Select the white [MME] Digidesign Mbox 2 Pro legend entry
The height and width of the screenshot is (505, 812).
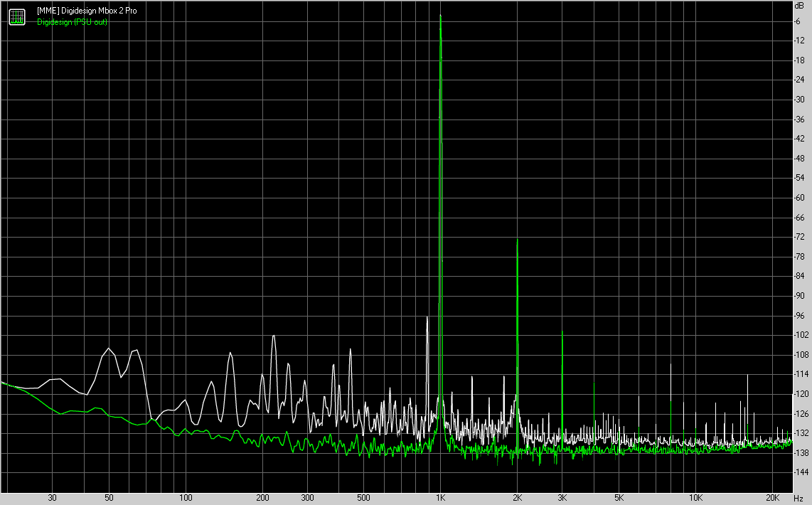tap(87, 12)
